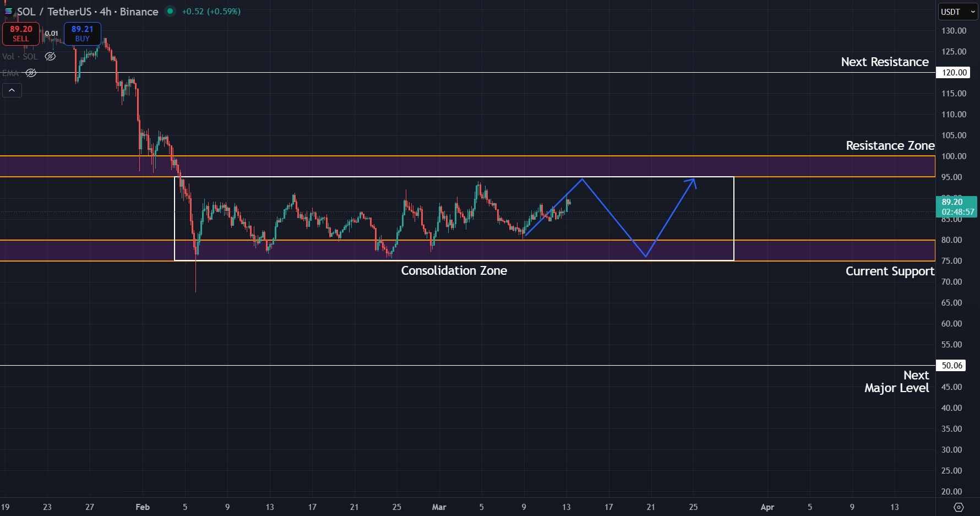Click Mar on the time axis

439,507
